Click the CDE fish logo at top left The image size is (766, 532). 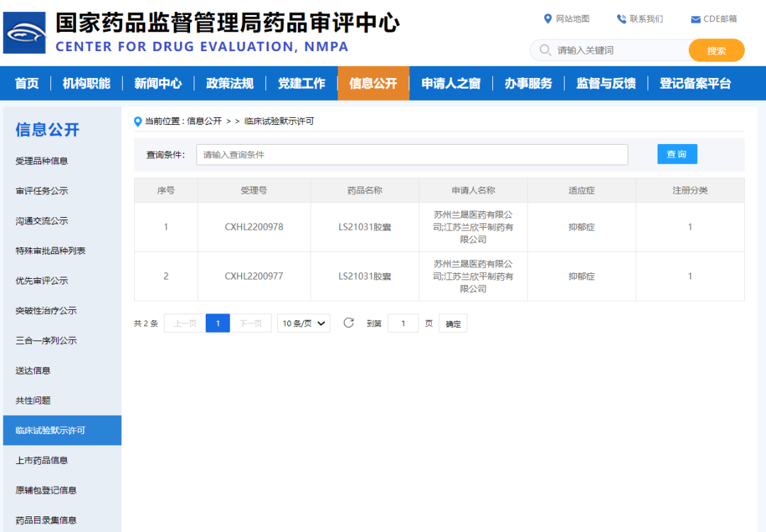tap(24, 33)
